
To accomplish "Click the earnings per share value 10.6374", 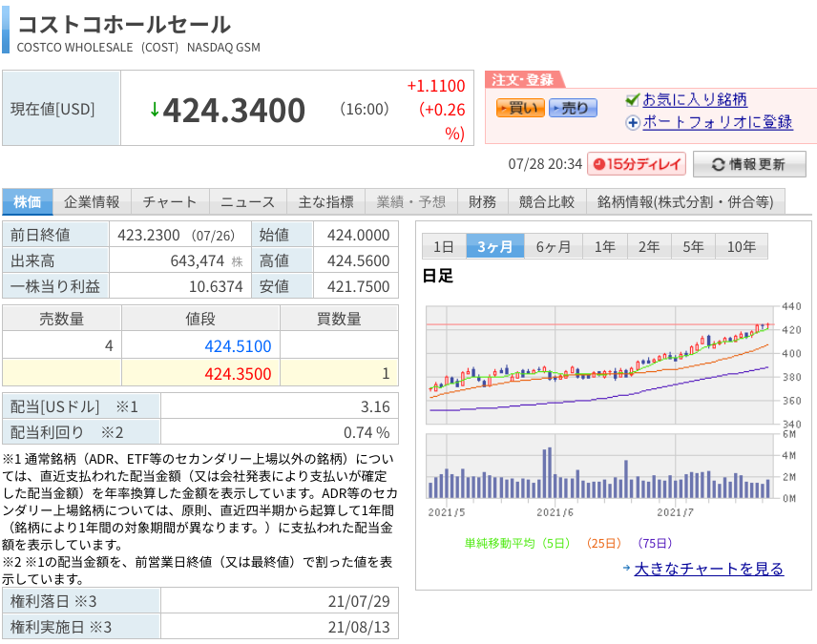I will (x=216, y=286).
